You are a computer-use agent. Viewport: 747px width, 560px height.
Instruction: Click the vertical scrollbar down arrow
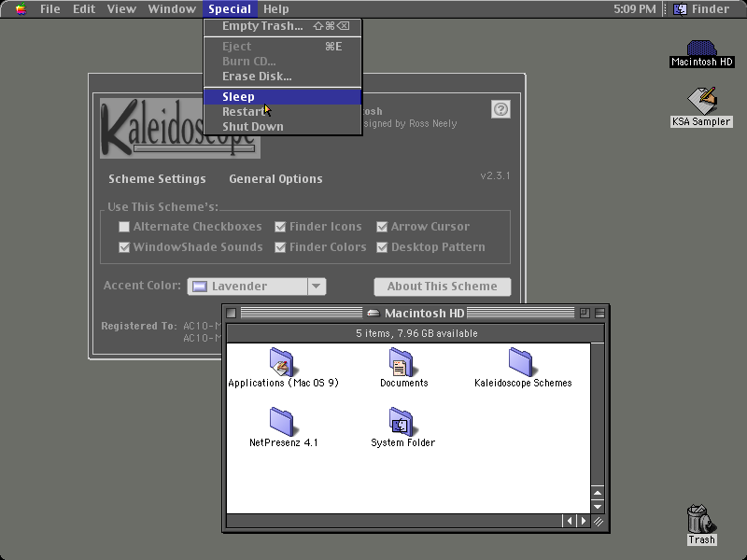click(x=598, y=507)
